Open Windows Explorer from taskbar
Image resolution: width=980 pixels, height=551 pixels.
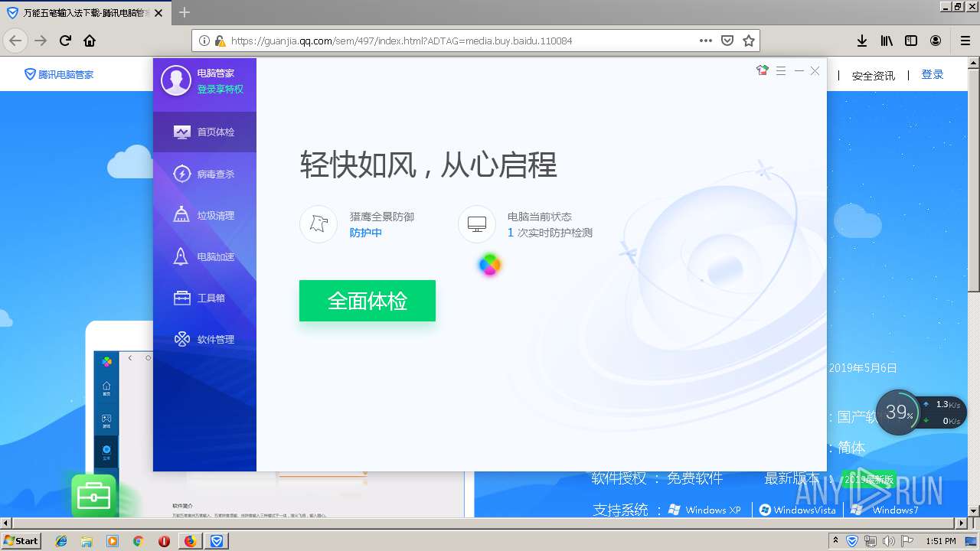click(x=87, y=541)
